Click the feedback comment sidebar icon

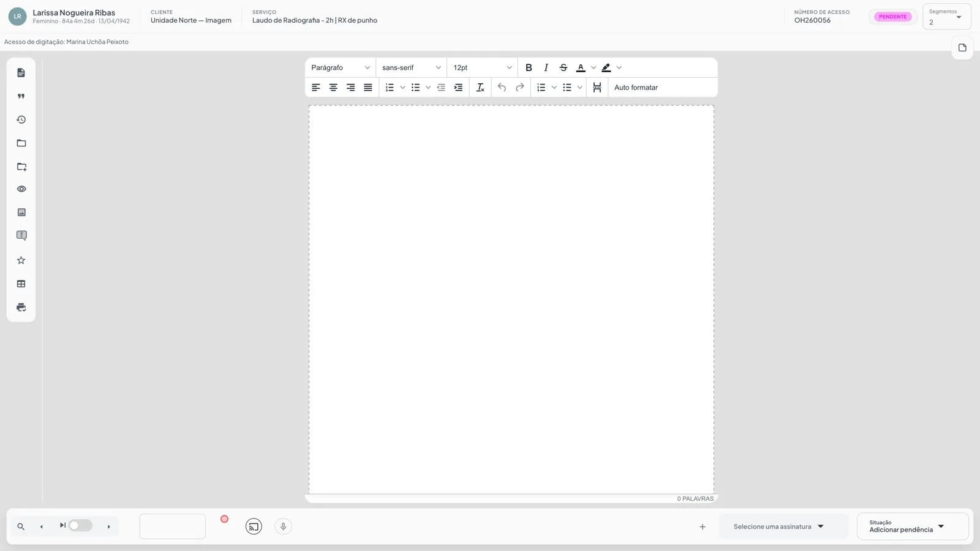(x=21, y=236)
